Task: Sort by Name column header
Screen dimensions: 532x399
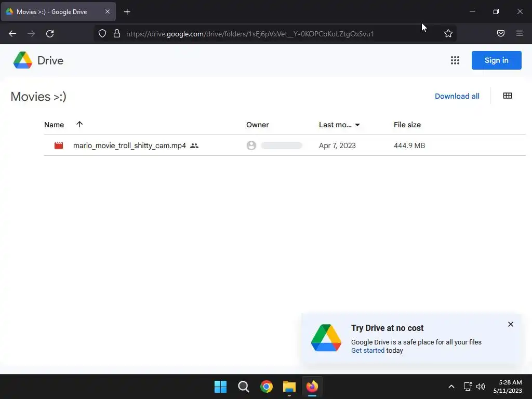Action: coord(54,125)
